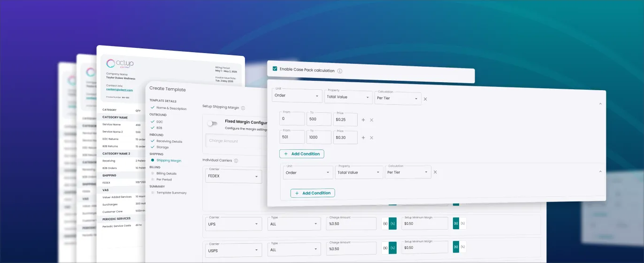The image size is (644, 263).
Task: Select ($) for UPS charge amount
Action: tap(385, 224)
